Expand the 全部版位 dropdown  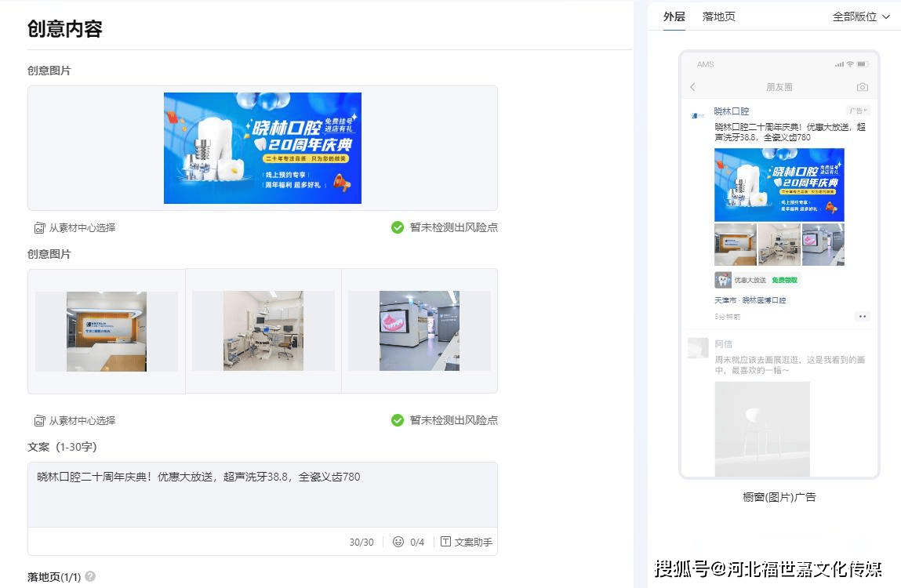point(861,16)
